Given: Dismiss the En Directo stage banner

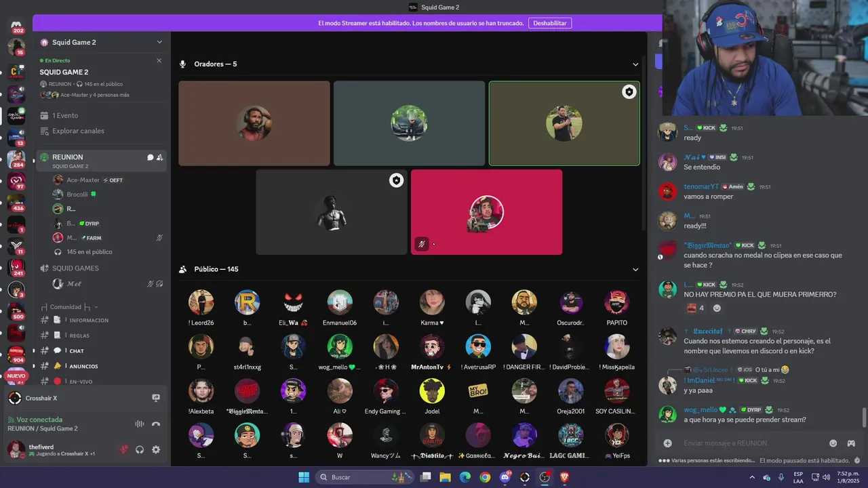Looking at the screenshot, I should click(x=159, y=60).
